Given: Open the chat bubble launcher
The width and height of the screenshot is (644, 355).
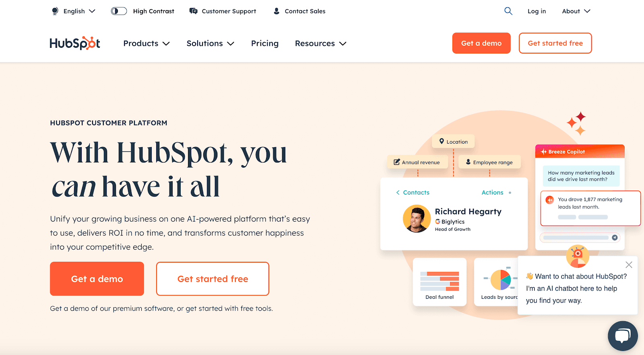Looking at the screenshot, I should tap(623, 336).
